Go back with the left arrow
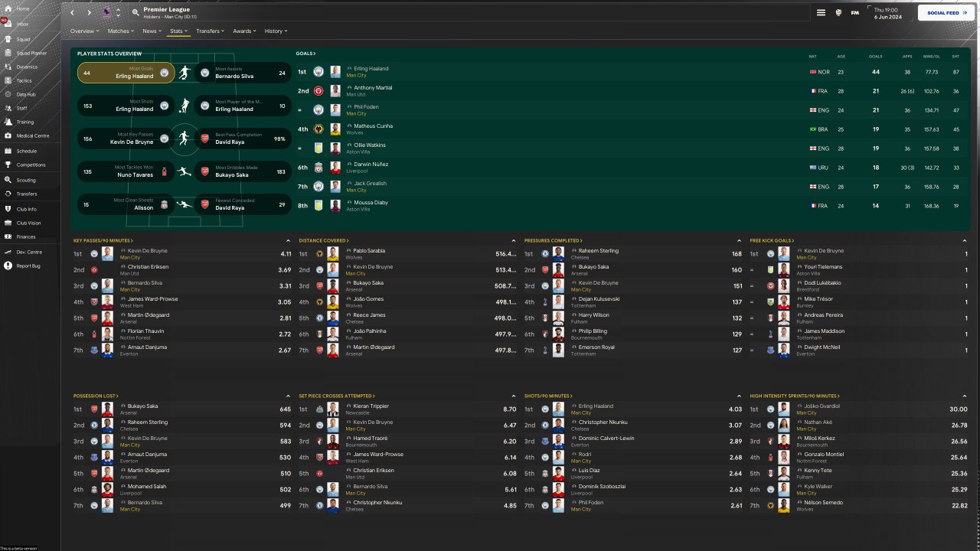The width and height of the screenshot is (980, 551). pos(72,13)
